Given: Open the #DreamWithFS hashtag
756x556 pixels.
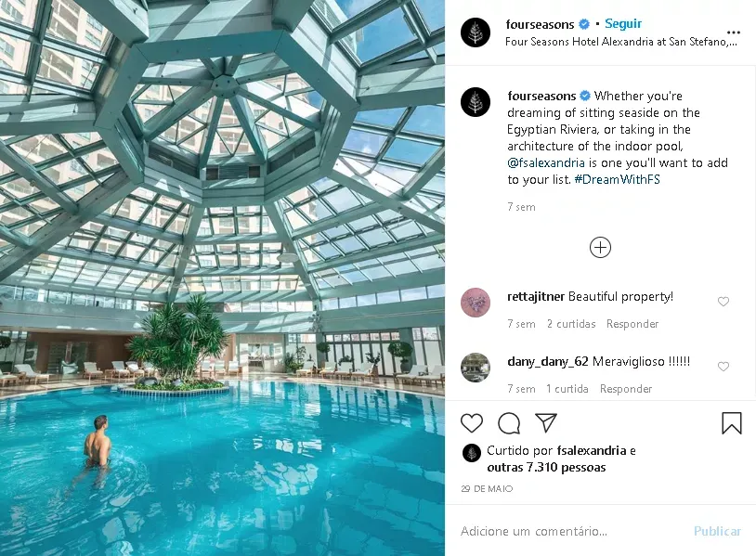Looking at the screenshot, I should 617,180.
